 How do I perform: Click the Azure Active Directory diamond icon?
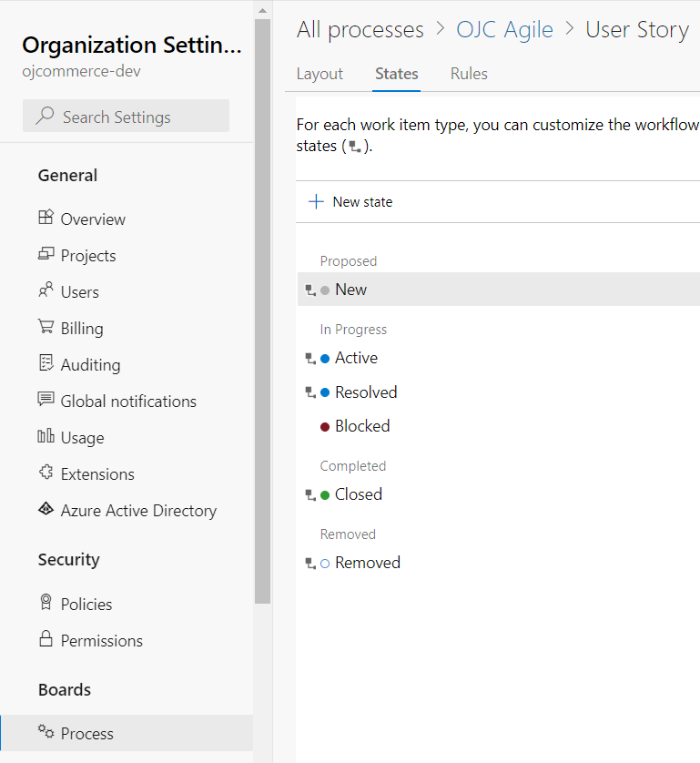click(46, 509)
